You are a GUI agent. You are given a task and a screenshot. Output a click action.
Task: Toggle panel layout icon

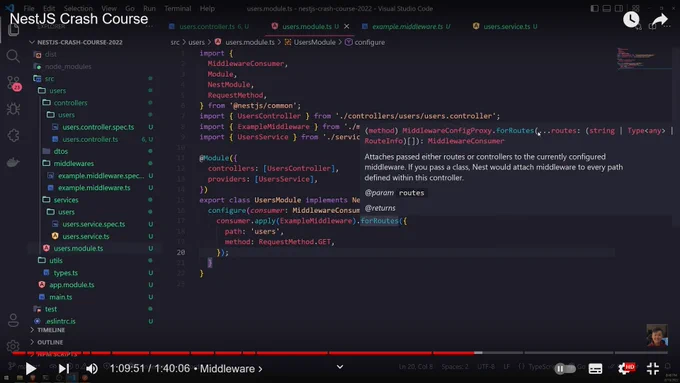[x=607, y=8]
